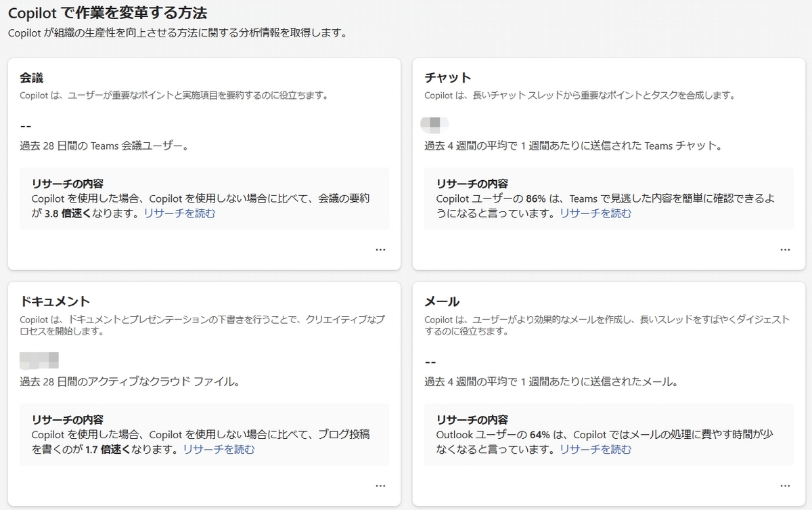
Task: Click blurred value in チャット card
Action: 434,124
